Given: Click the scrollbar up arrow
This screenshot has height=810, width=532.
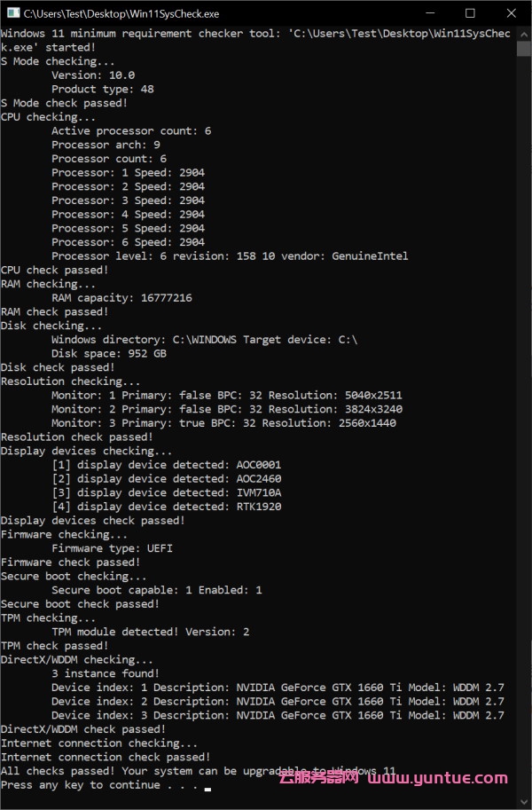Looking at the screenshot, I should [x=523, y=34].
